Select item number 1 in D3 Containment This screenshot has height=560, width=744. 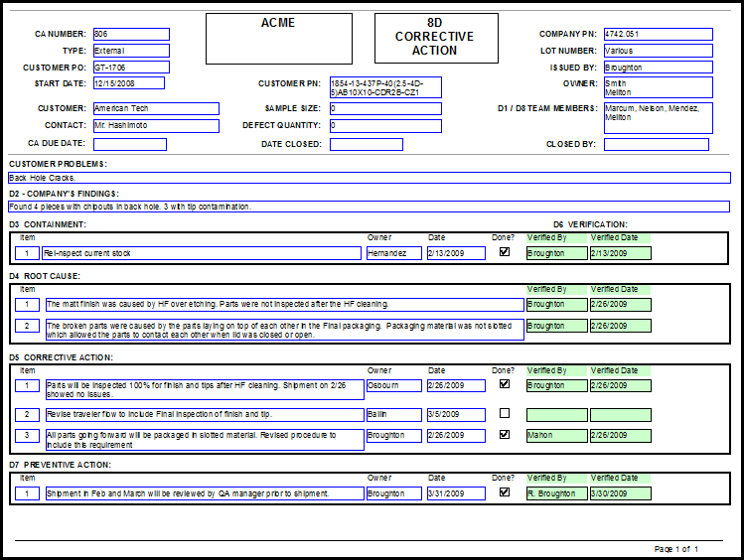(27, 253)
